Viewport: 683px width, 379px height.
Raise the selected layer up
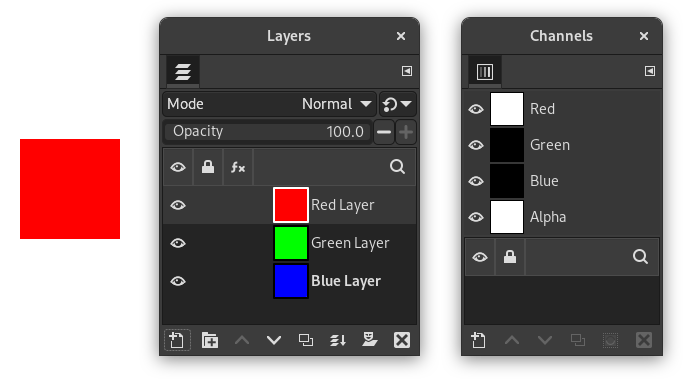242,340
